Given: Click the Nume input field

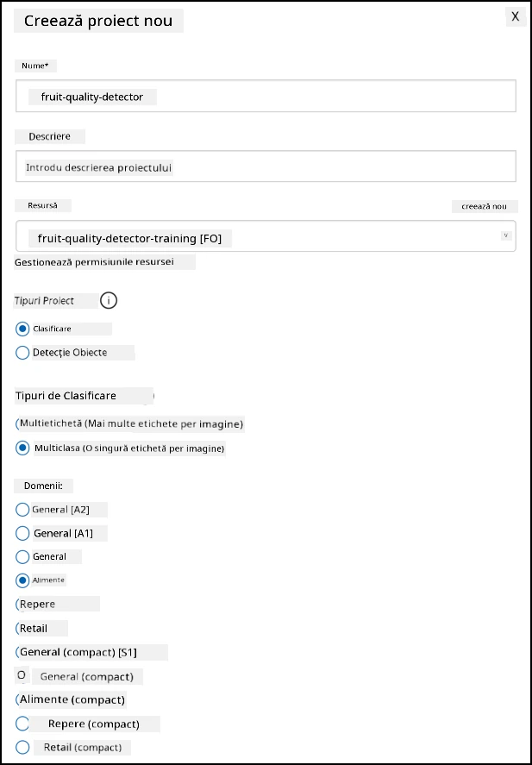Looking at the screenshot, I should coord(266,96).
